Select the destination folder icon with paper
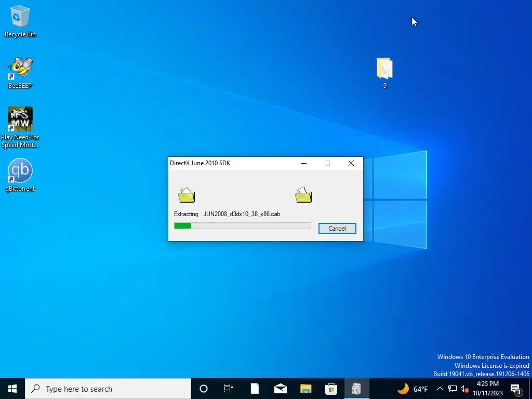The height and width of the screenshot is (399, 532). [x=303, y=195]
